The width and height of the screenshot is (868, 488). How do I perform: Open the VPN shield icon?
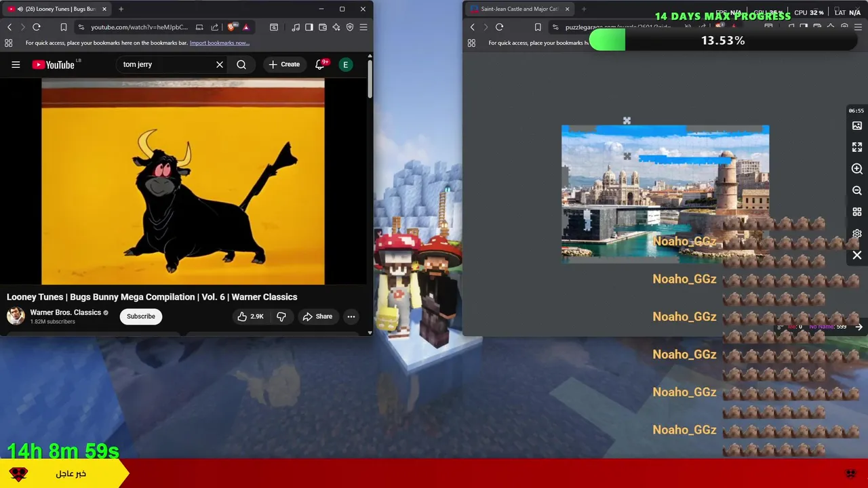click(x=350, y=27)
